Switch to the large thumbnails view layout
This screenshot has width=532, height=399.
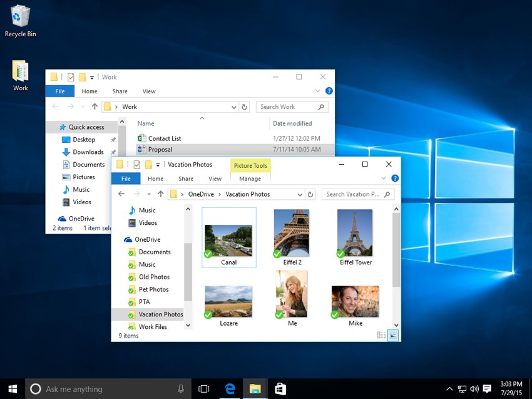(x=393, y=336)
